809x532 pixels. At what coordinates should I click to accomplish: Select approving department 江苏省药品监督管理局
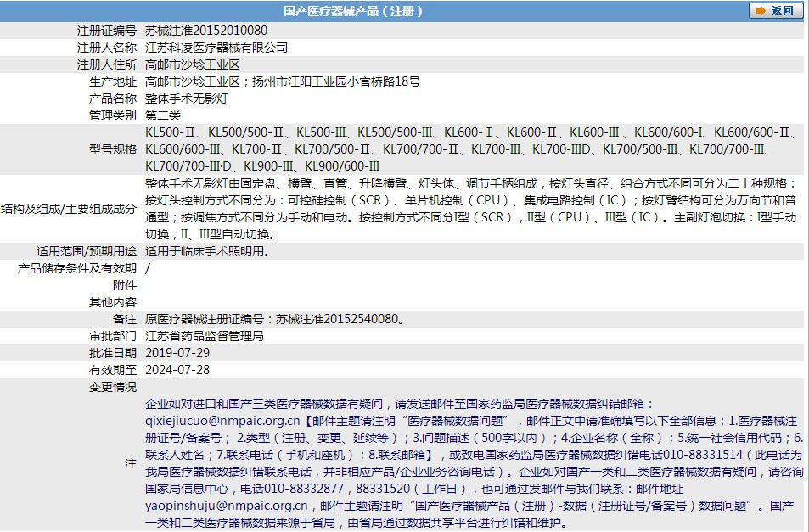tap(205, 336)
